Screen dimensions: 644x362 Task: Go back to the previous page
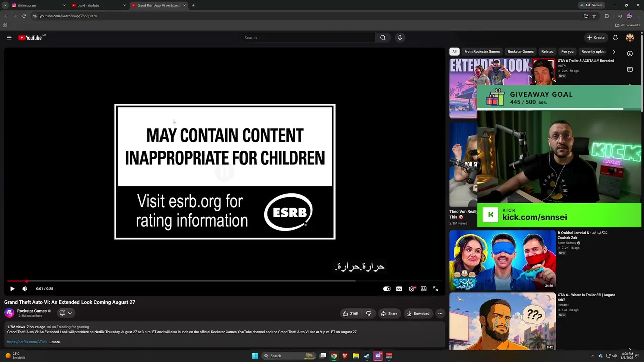(x=6, y=16)
